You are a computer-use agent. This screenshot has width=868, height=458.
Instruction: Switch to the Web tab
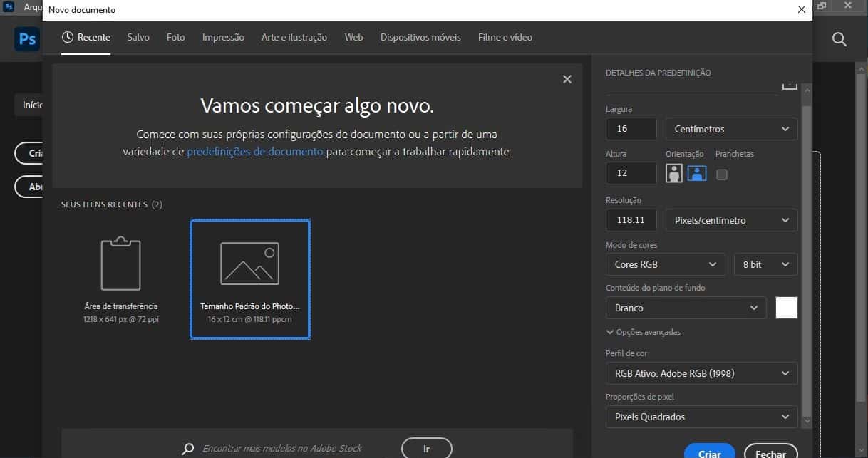(x=354, y=37)
